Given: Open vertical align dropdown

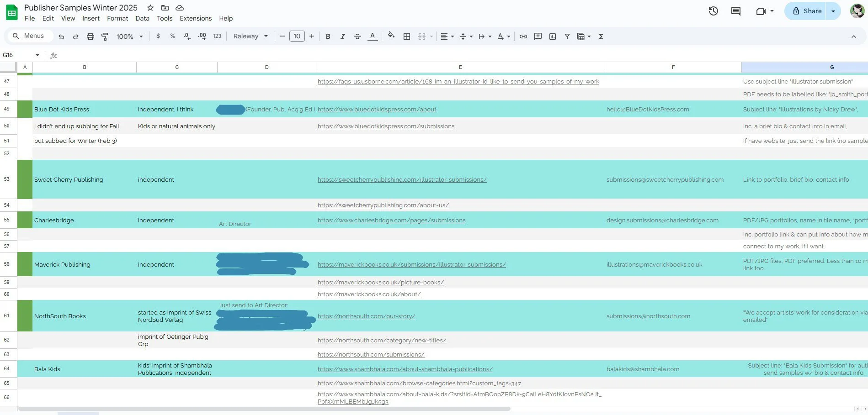Looking at the screenshot, I should (466, 37).
